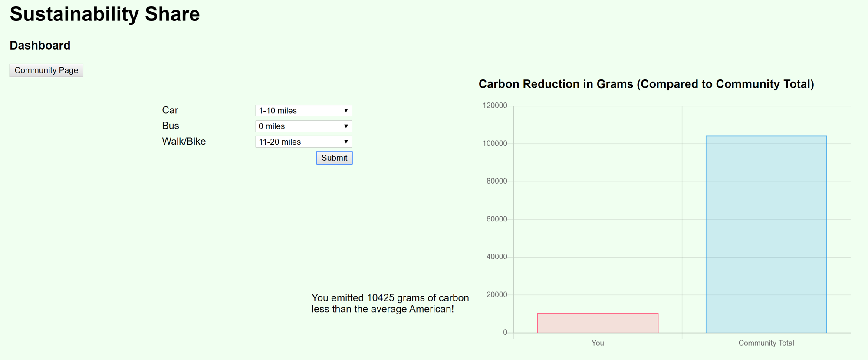Click the 100000 y-axis value

click(x=495, y=143)
